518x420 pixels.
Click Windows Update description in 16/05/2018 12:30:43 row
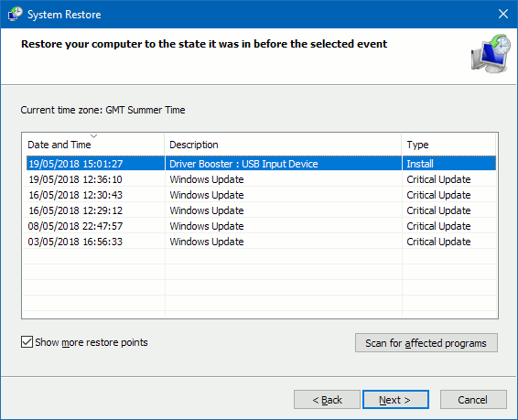pos(207,195)
